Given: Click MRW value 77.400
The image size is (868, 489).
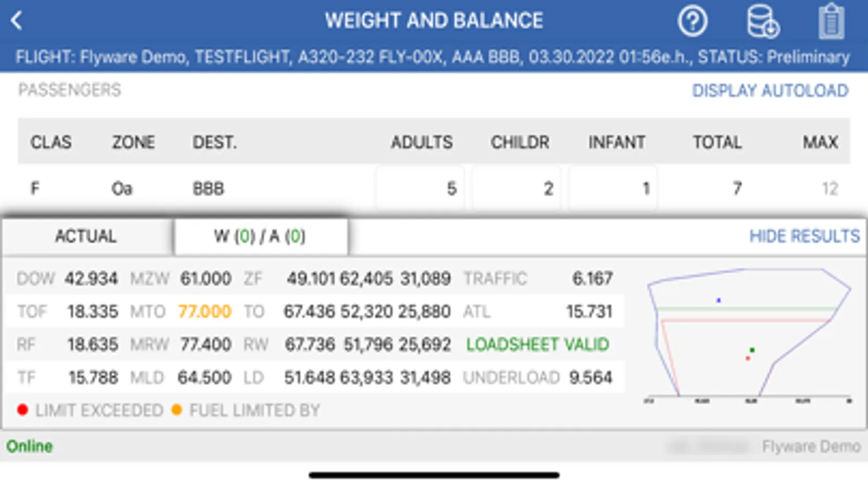Looking at the screenshot, I should [x=206, y=344].
